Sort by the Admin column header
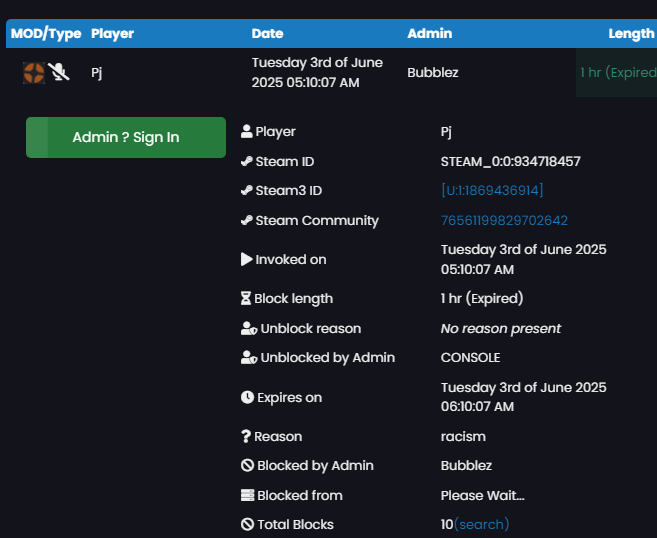This screenshot has height=538, width=657. click(x=429, y=34)
